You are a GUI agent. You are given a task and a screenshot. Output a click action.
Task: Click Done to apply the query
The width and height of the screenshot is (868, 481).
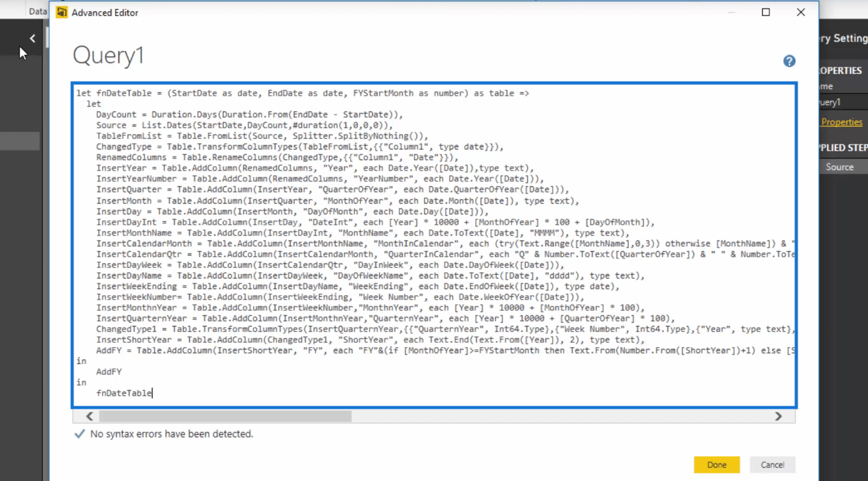(x=717, y=465)
